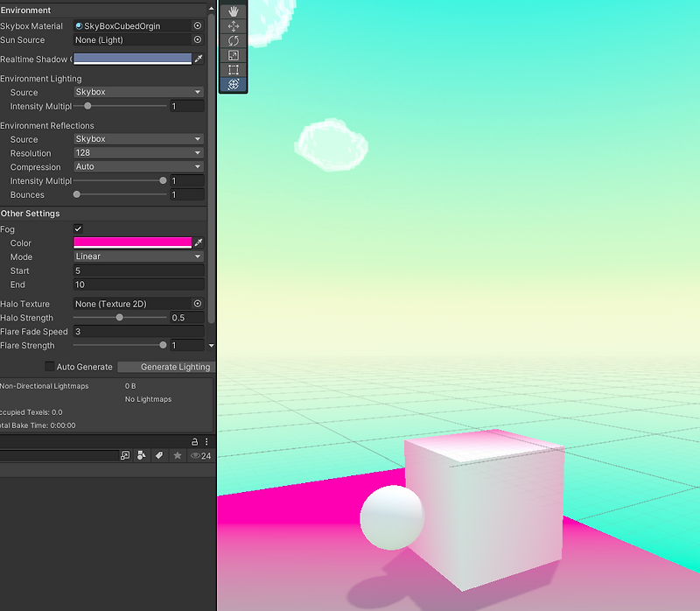Image resolution: width=700 pixels, height=611 pixels.
Task: Open the Environment Lighting Source dropdown
Action: 137,92
